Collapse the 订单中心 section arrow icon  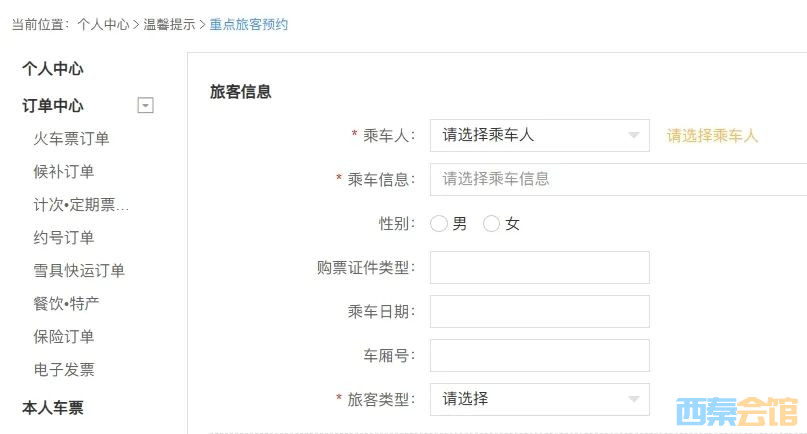[146, 106]
